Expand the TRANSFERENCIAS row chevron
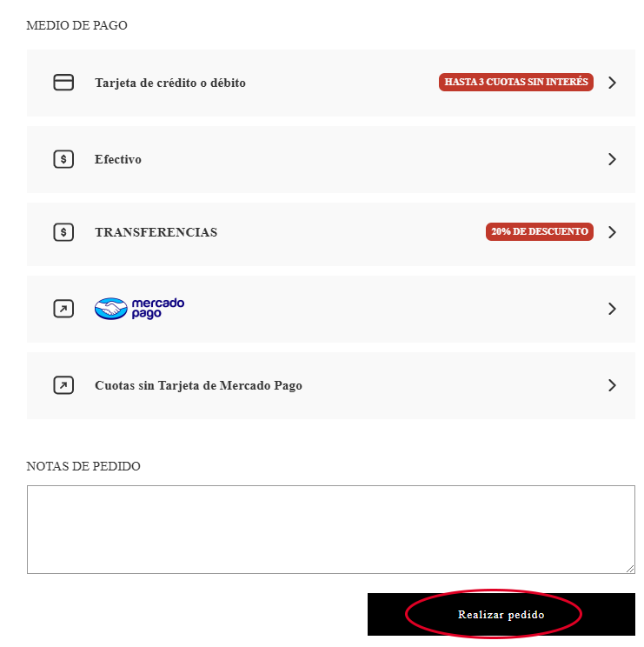This screenshot has width=644, height=647. [612, 232]
